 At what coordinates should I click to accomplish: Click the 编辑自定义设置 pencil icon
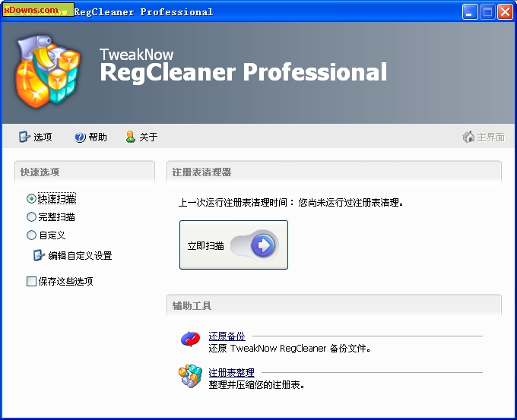point(39,255)
